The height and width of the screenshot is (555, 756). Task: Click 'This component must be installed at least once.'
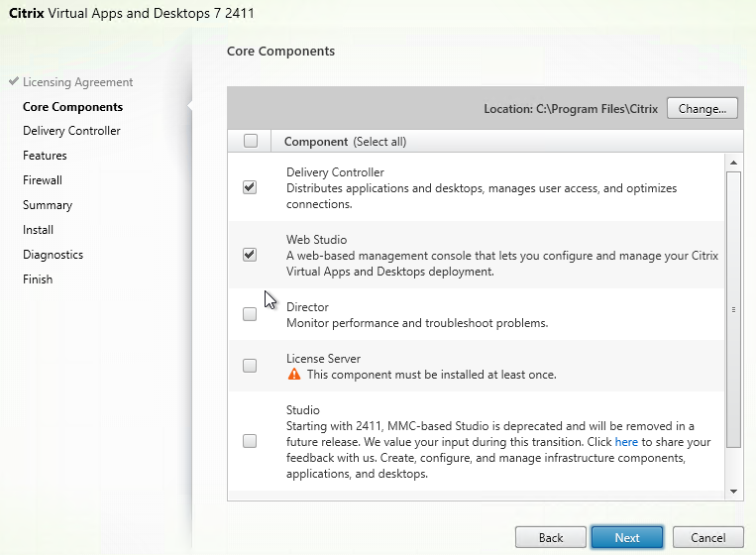tap(432, 375)
